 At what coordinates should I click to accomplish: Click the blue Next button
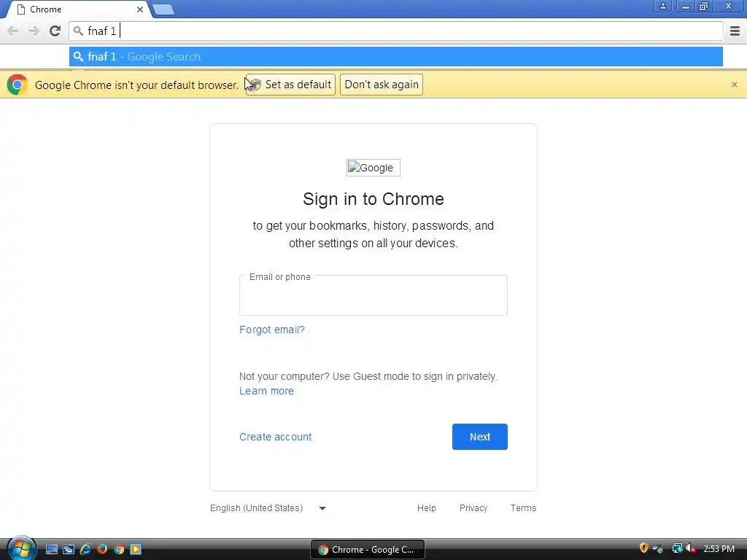480,437
